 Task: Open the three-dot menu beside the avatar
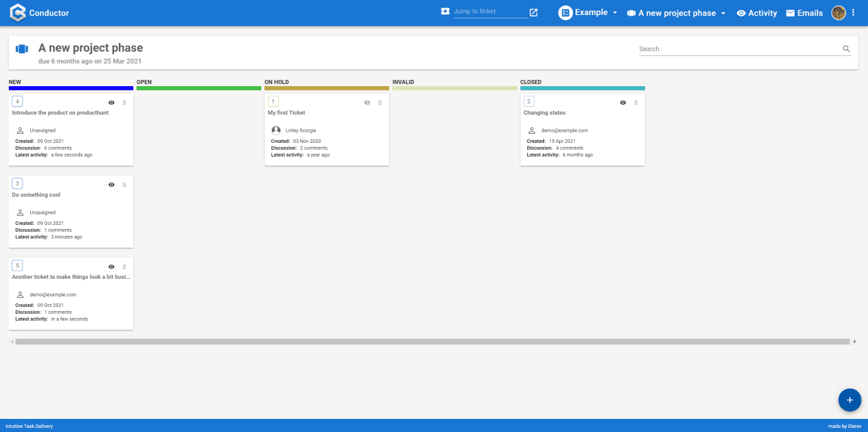pyautogui.click(x=853, y=13)
